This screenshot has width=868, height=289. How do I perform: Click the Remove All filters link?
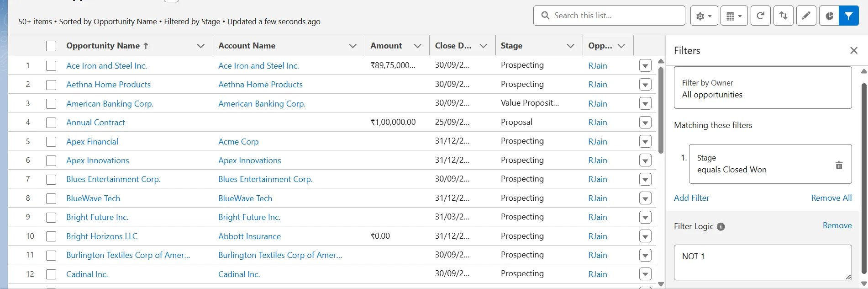(831, 198)
